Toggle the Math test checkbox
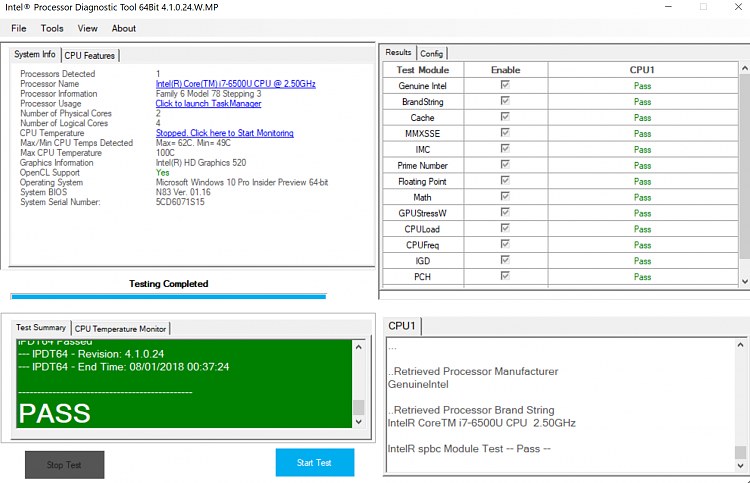 (505, 196)
